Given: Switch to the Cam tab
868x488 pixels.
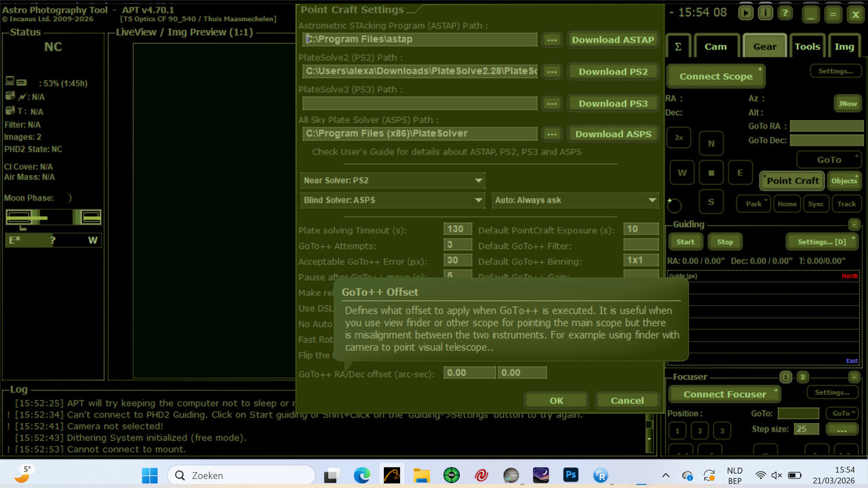Looking at the screenshot, I should (715, 46).
